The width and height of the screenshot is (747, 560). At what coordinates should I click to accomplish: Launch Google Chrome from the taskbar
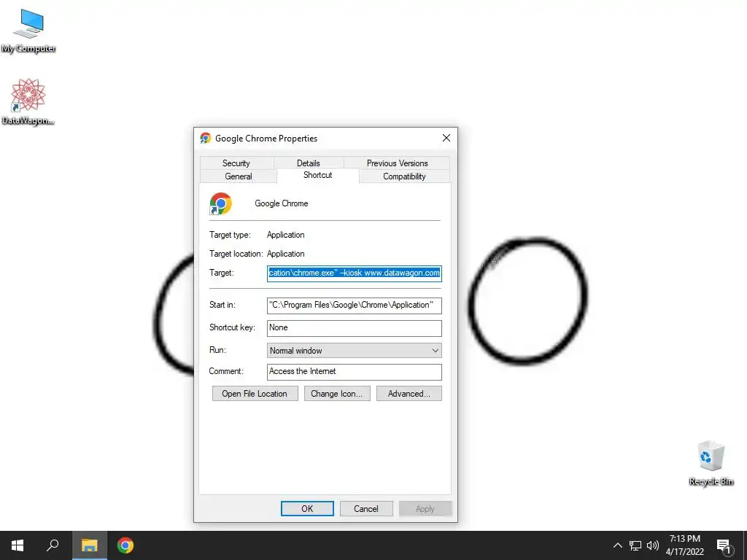pyautogui.click(x=125, y=545)
